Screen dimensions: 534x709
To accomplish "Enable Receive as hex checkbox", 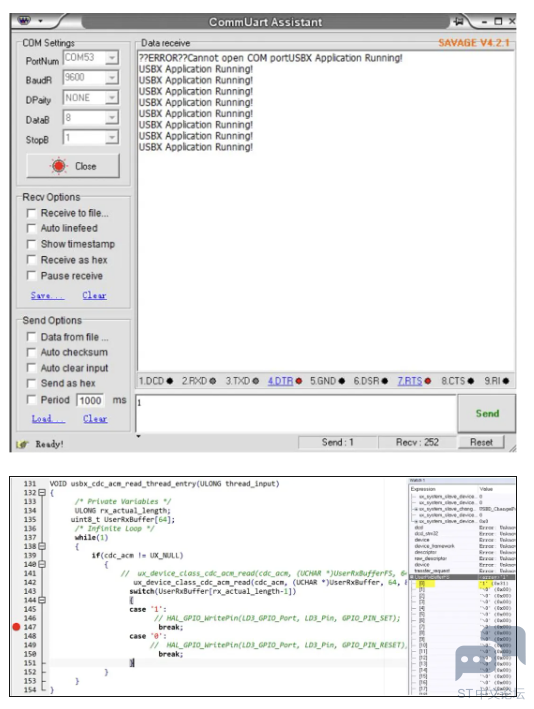I will [x=31, y=260].
